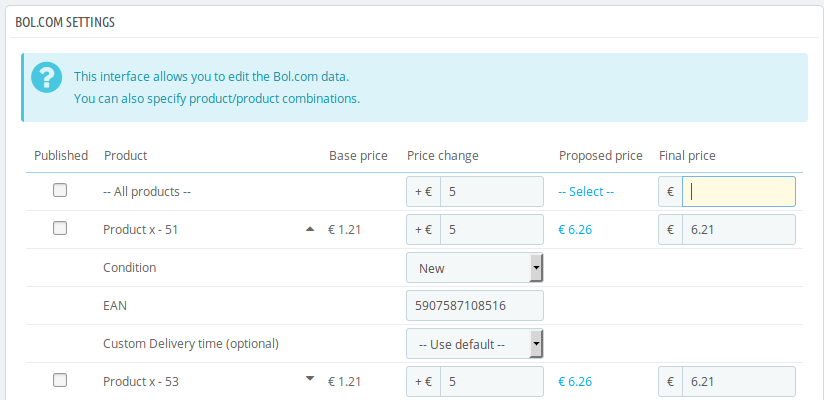Image resolution: width=824 pixels, height=400 pixels.
Task: Focus Product x - 53 price change field
Action: point(492,382)
